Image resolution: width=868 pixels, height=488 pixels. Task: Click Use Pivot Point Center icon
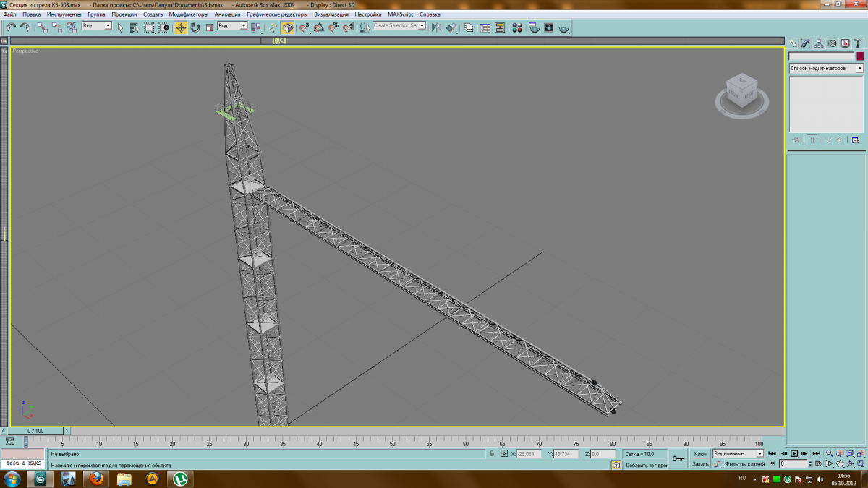pyautogui.click(x=255, y=27)
